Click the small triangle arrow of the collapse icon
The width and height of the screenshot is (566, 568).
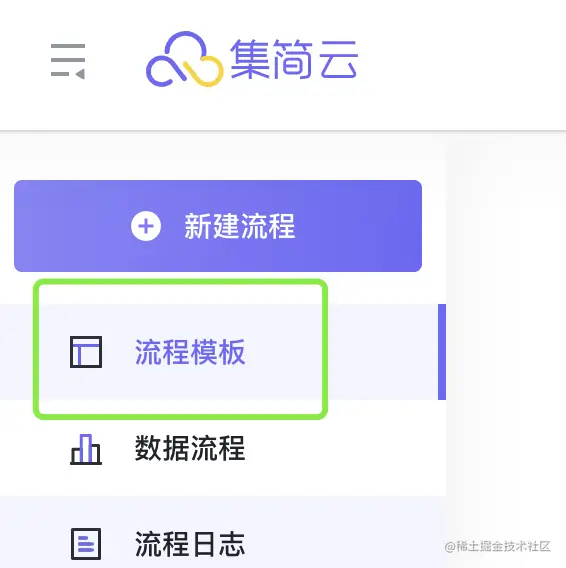(80, 74)
